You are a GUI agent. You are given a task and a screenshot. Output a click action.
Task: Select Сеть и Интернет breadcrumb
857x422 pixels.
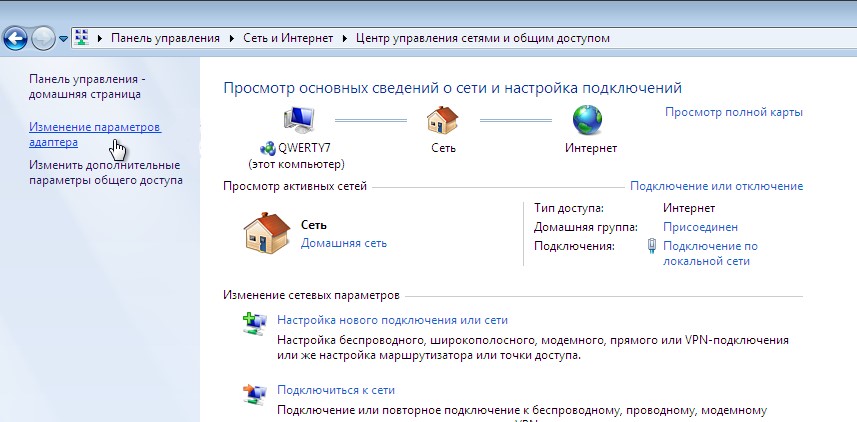click(288, 38)
